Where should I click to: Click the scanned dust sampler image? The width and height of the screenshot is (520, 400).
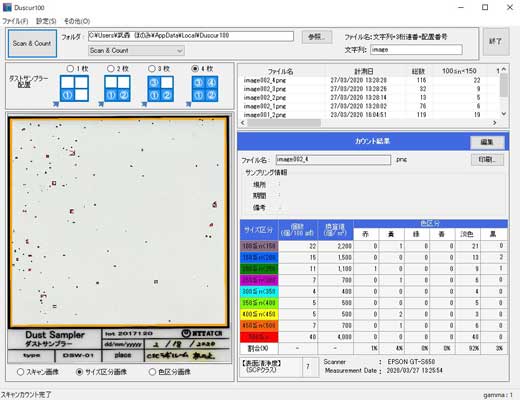[119, 222]
